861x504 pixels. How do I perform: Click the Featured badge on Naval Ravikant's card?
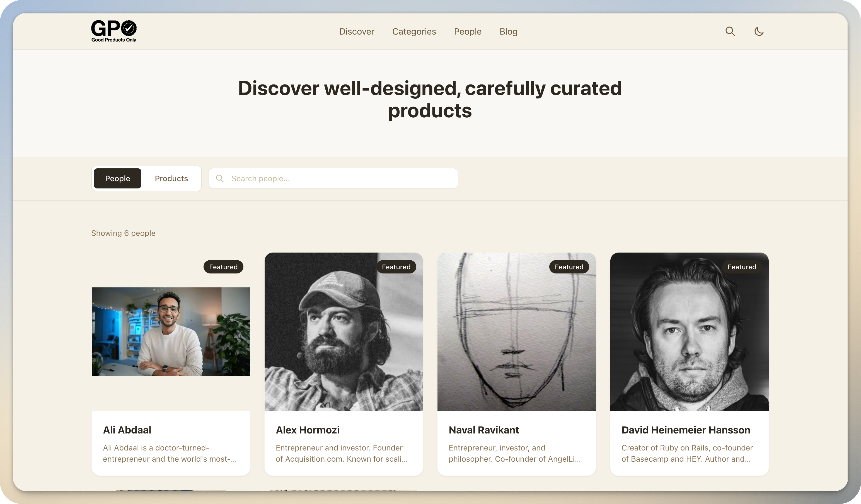[569, 267]
